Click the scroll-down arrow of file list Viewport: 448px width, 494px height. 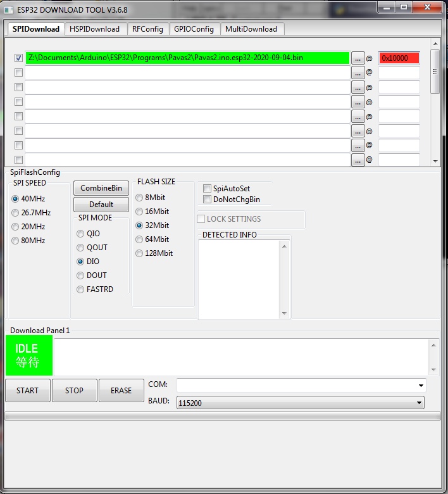click(x=435, y=161)
